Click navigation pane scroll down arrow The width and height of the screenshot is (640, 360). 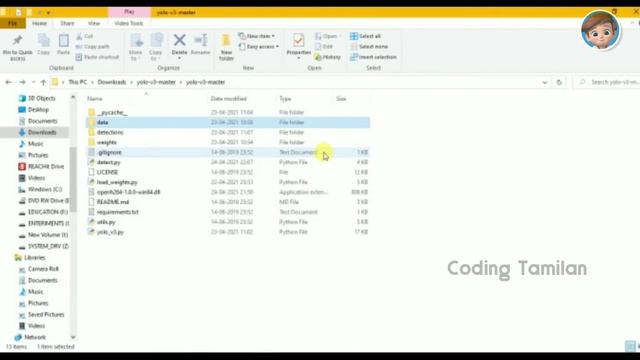(73, 338)
